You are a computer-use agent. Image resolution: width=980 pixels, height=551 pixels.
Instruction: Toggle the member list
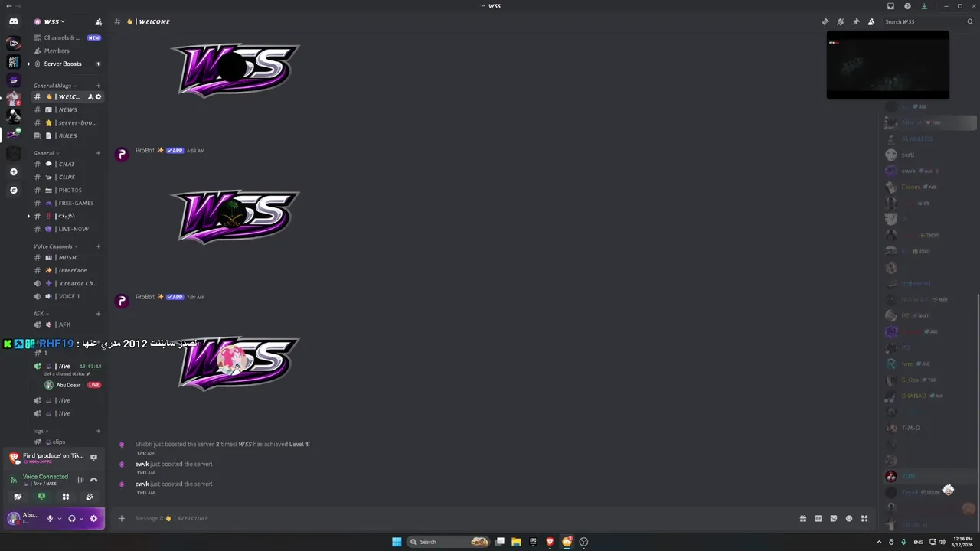click(871, 21)
